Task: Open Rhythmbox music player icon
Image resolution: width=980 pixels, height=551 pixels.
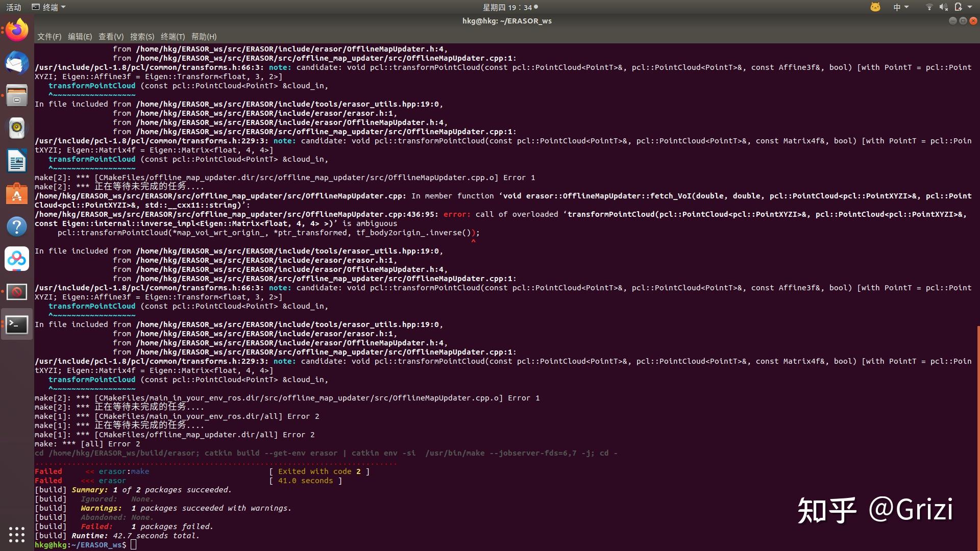Action: (17, 128)
